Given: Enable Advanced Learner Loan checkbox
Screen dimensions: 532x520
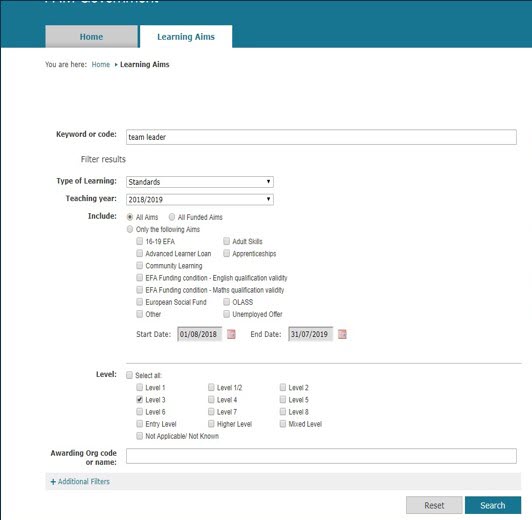Looking at the screenshot, I should 139,253.
